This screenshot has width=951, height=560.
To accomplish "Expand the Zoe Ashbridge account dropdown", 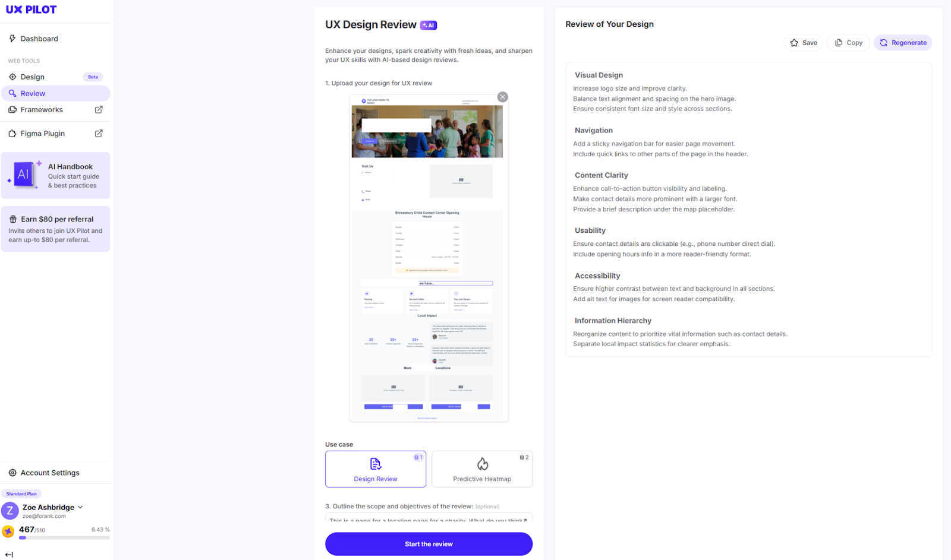I will (x=81, y=507).
